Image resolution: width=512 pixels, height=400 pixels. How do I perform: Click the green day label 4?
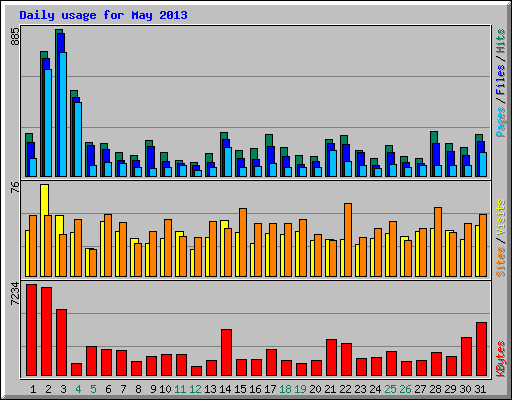(x=78, y=389)
